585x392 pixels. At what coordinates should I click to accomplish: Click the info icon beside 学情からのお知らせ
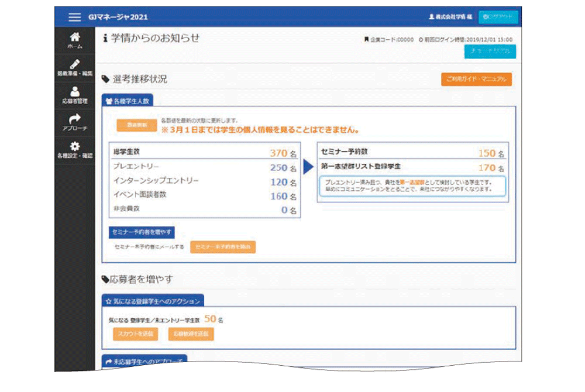105,39
